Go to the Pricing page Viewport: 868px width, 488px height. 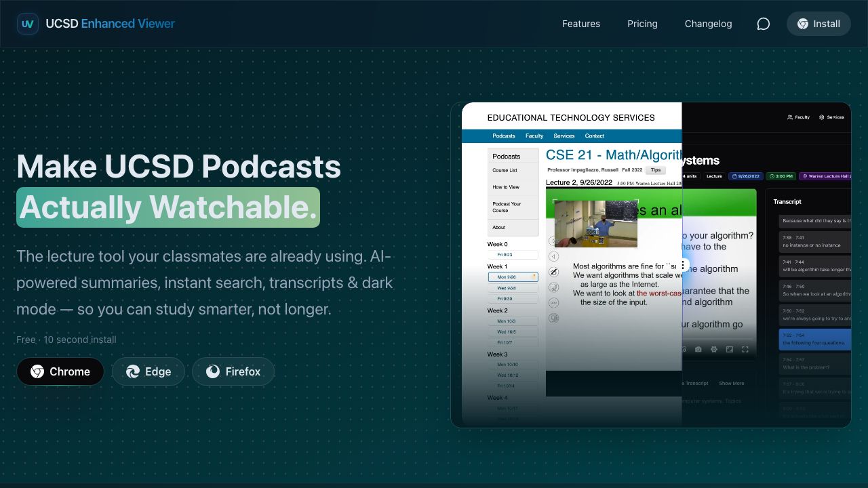642,24
